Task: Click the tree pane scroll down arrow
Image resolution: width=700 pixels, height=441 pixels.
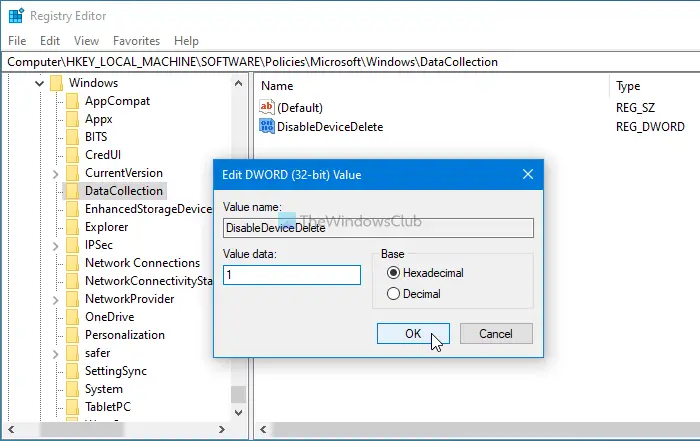Action: pyautogui.click(x=238, y=413)
